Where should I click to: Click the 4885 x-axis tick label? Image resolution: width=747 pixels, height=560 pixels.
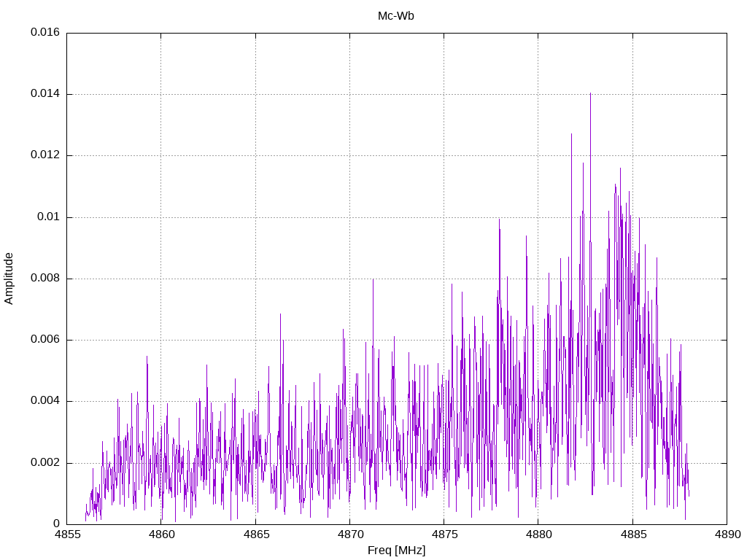coord(632,534)
